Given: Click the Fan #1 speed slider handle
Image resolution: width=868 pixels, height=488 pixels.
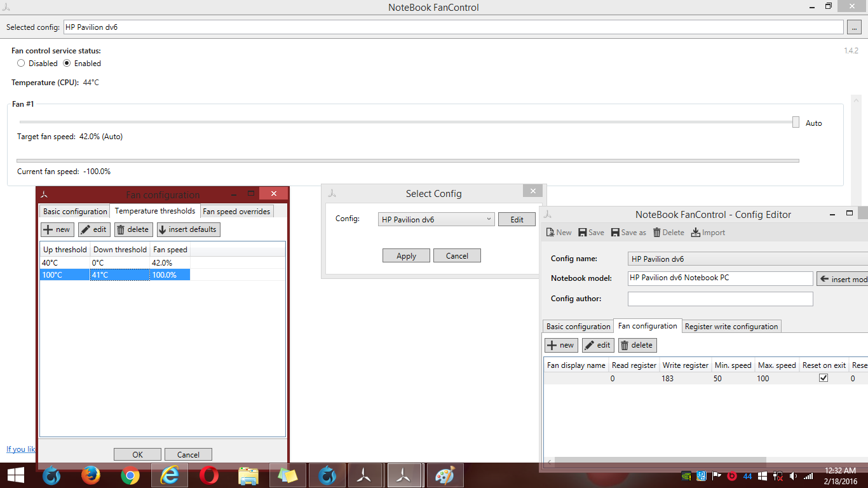Looking at the screenshot, I should click(796, 123).
